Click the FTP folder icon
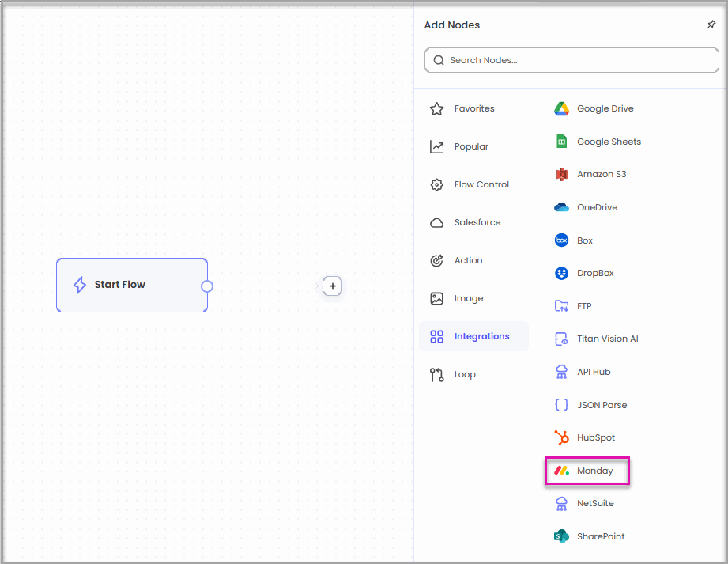This screenshot has width=728, height=564. click(x=561, y=305)
